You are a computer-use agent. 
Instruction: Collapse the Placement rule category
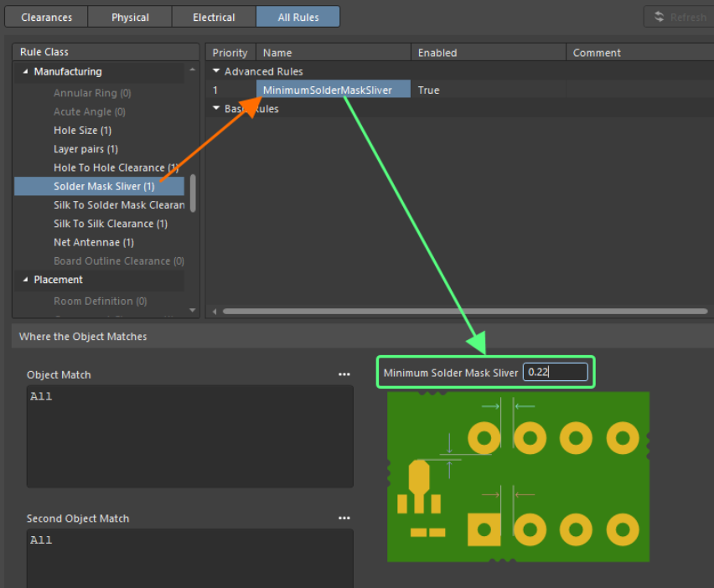(x=25, y=280)
